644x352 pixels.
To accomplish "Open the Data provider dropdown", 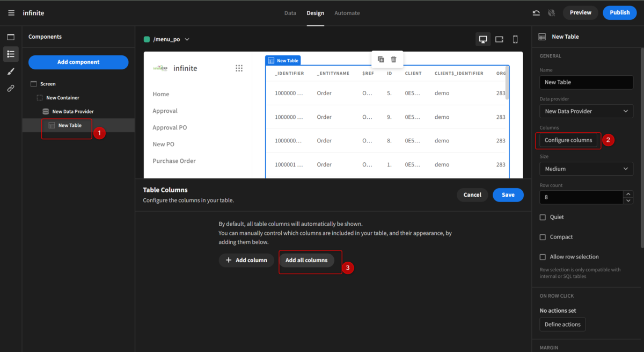I will coord(586,111).
